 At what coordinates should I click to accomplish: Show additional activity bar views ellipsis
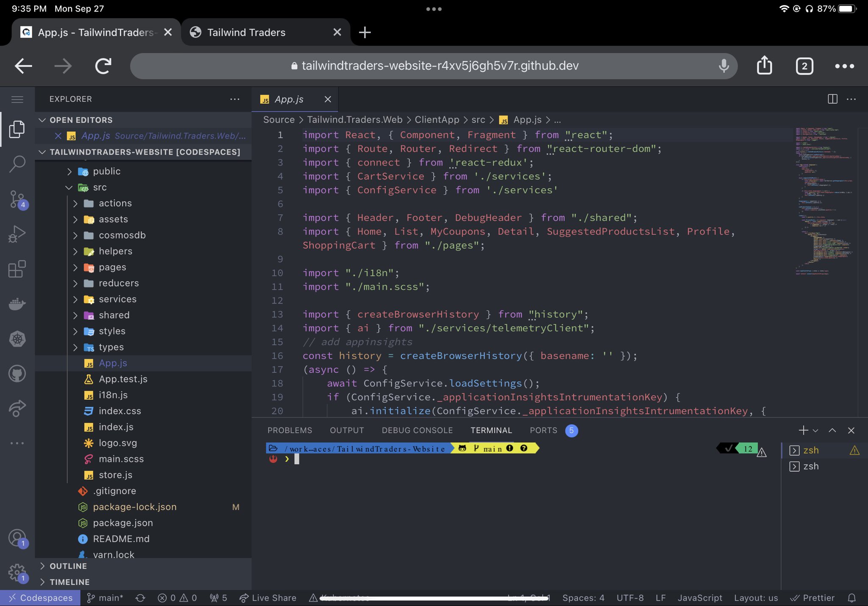click(x=17, y=443)
